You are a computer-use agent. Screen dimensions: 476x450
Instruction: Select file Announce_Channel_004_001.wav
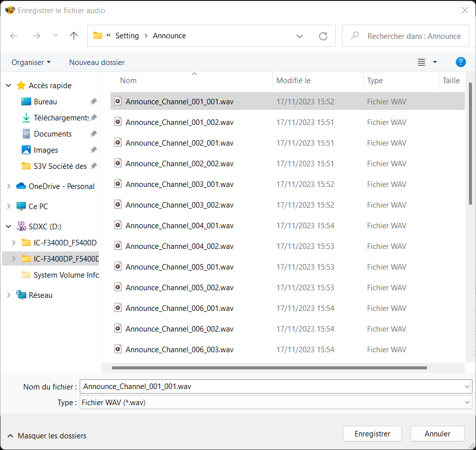(180, 225)
